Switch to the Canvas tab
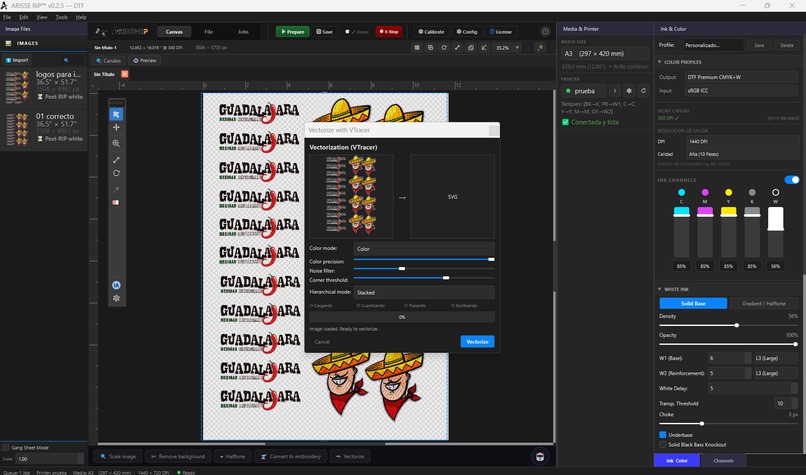 (x=174, y=32)
